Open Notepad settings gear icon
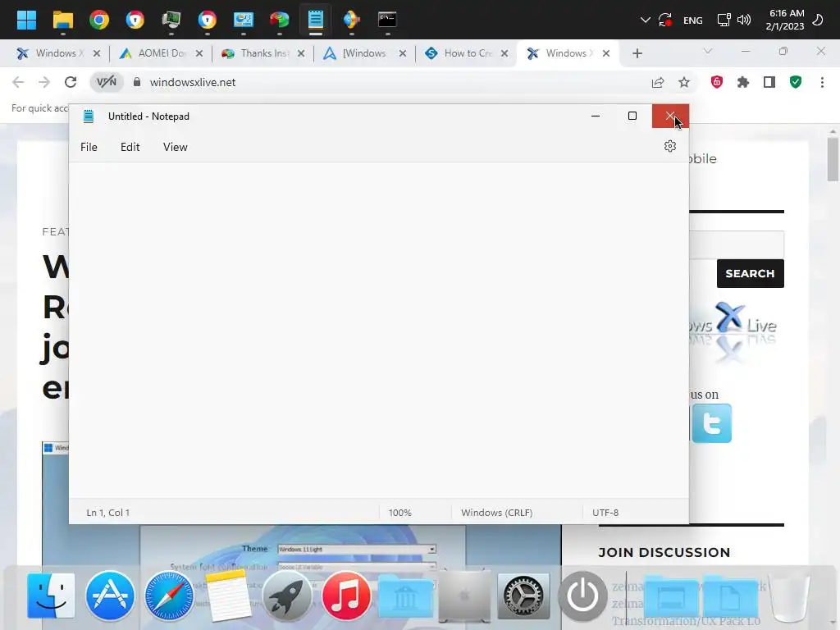Viewport: 840px width, 630px height. coord(669,146)
